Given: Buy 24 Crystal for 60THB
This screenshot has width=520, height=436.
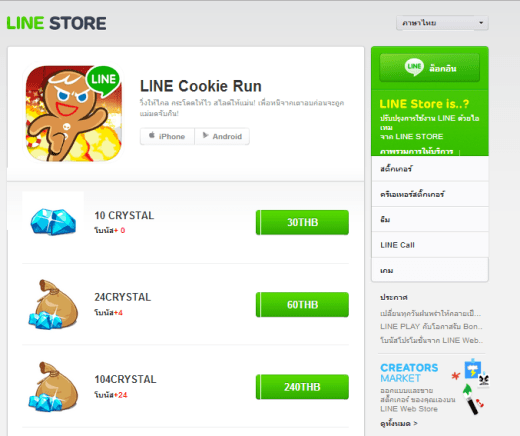Looking at the screenshot, I should click(x=302, y=305).
